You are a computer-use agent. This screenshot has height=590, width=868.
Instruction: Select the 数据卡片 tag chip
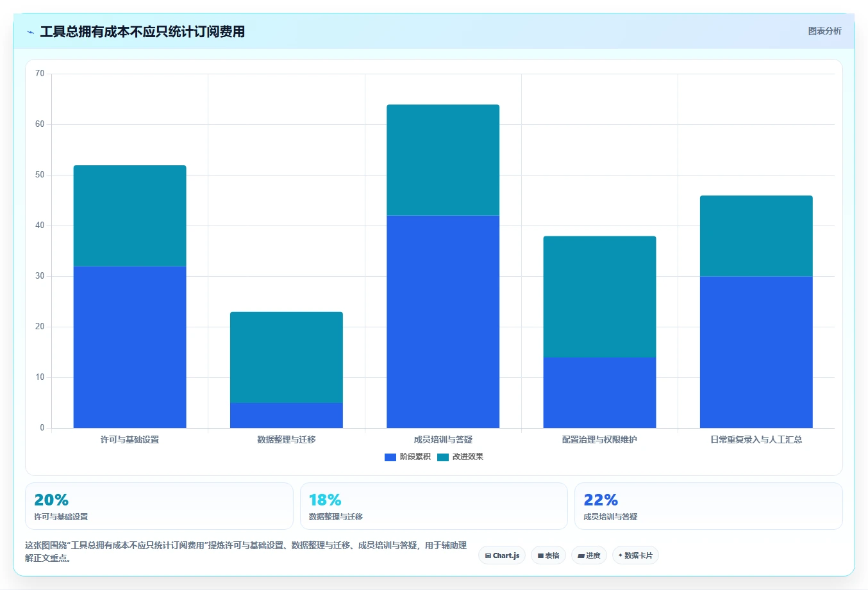click(x=635, y=555)
